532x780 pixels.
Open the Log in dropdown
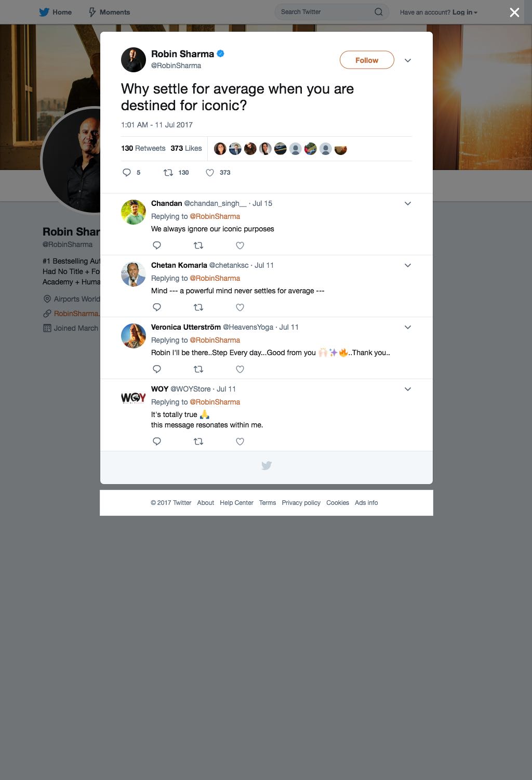tap(464, 12)
